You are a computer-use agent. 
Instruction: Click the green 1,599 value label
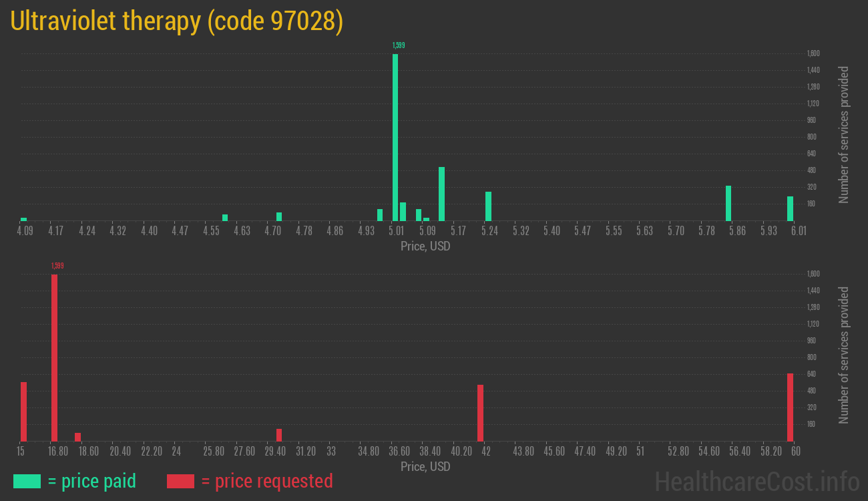pyautogui.click(x=398, y=45)
